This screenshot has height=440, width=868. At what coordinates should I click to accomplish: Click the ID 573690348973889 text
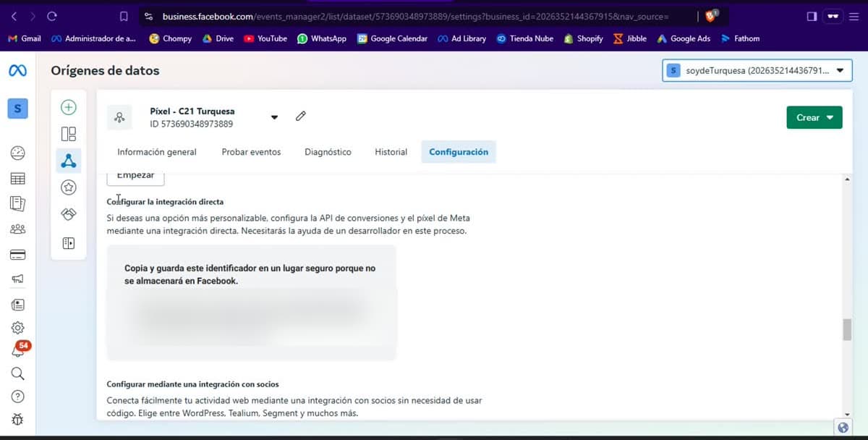click(x=191, y=124)
